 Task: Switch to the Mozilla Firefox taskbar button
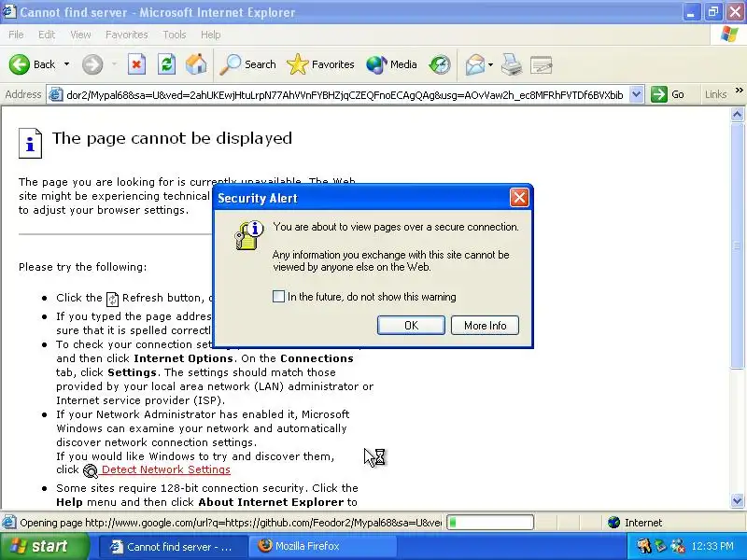pyautogui.click(x=323, y=546)
